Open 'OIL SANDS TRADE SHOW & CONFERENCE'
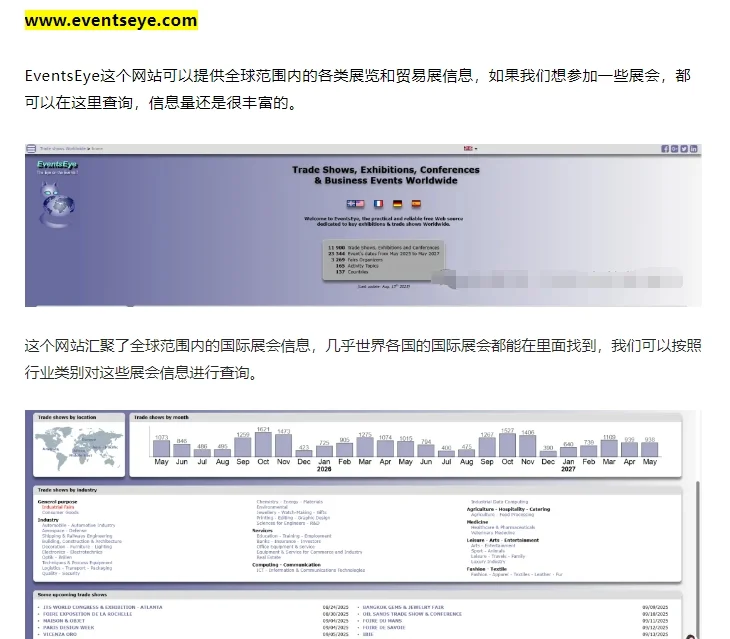The height and width of the screenshot is (639, 730). click(412, 614)
